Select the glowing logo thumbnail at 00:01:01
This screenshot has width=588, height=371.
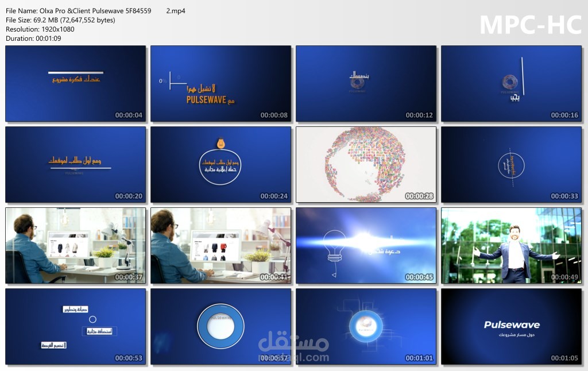pos(366,327)
